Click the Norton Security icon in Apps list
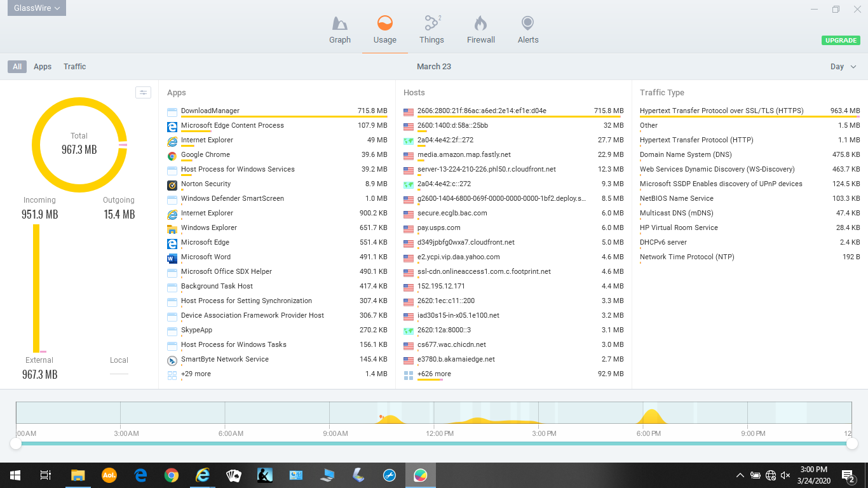The height and width of the screenshot is (488, 868). coord(172,184)
